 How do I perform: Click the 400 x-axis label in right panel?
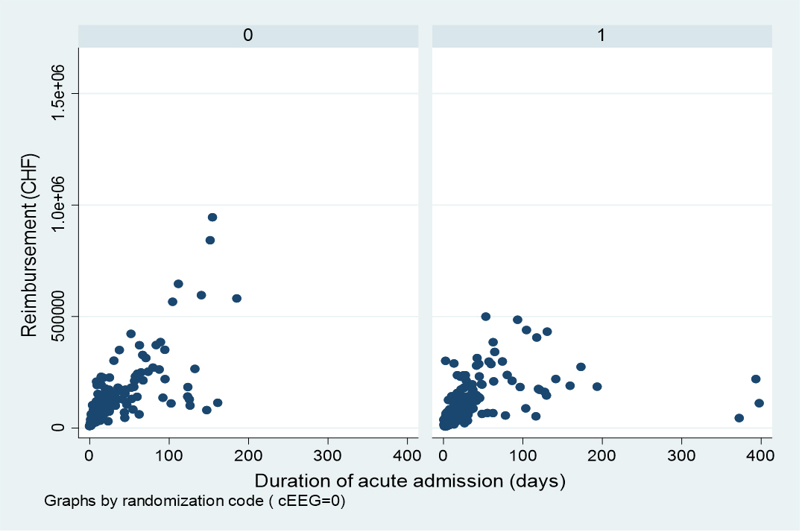point(761,454)
